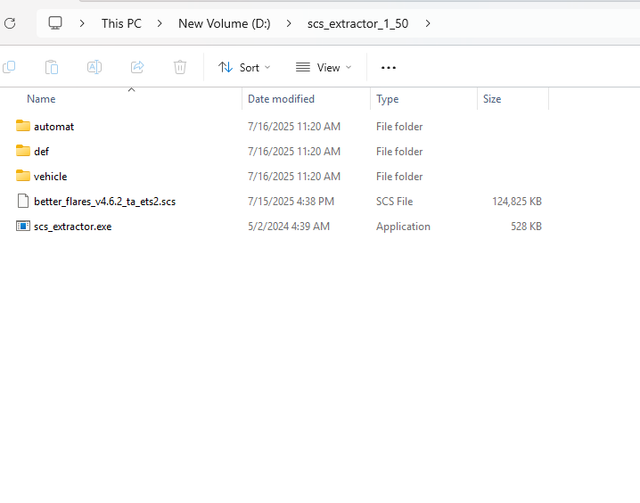Click the 124,825 KB size value
The height and width of the screenshot is (503, 640).
pyautogui.click(x=517, y=201)
